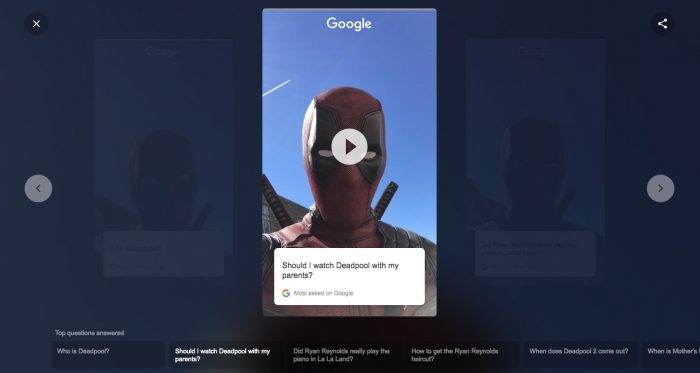Go to next card with right arrow
Screen dimensions: 700x373
point(661,188)
